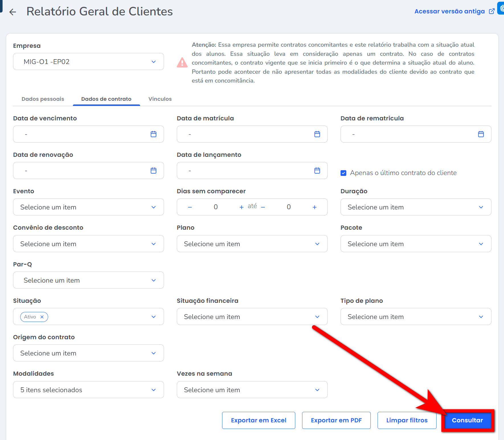This screenshot has height=440, width=504.
Task: Click Exportar em Excel
Action: (x=259, y=420)
